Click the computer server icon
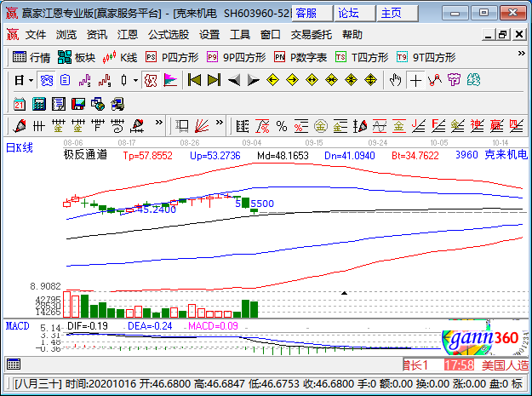The height and width of the screenshot is (396, 532). [117, 104]
